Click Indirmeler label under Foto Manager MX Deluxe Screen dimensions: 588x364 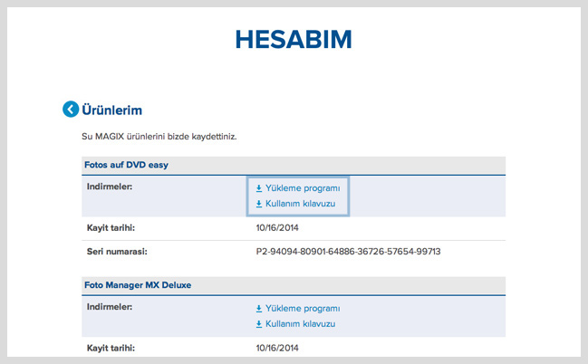[x=110, y=307]
